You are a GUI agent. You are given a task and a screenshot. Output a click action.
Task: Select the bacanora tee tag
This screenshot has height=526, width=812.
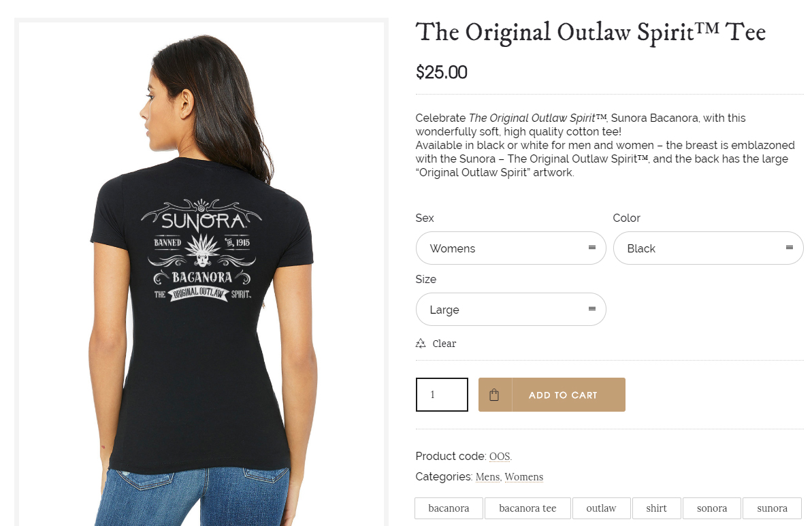click(527, 508)
